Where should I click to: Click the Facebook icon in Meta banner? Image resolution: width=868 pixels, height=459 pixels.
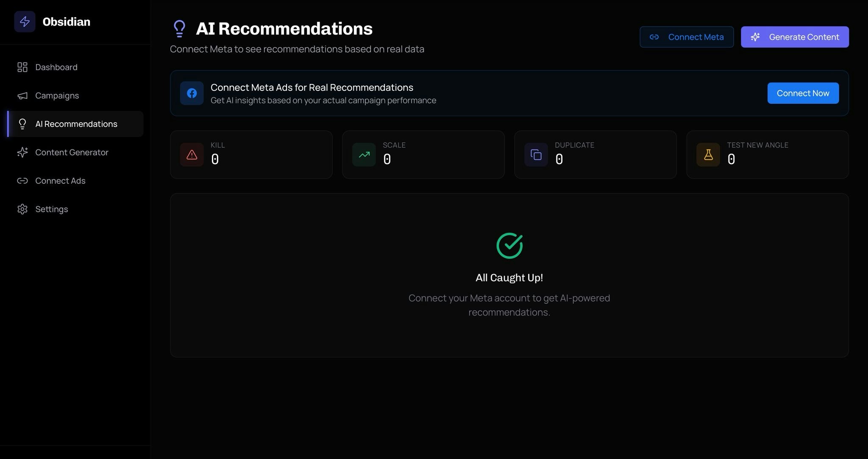click(192, 93)
